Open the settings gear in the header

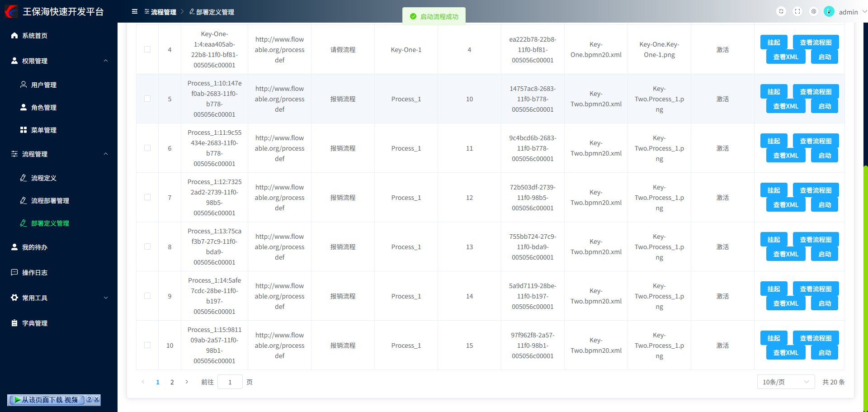[x=814, y=12]
